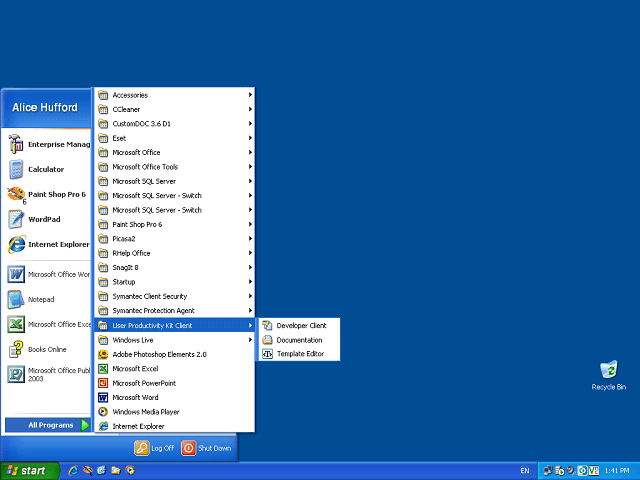
Task: Open Internet Explorer at bottom of programs list
Action: coord(174,426)
